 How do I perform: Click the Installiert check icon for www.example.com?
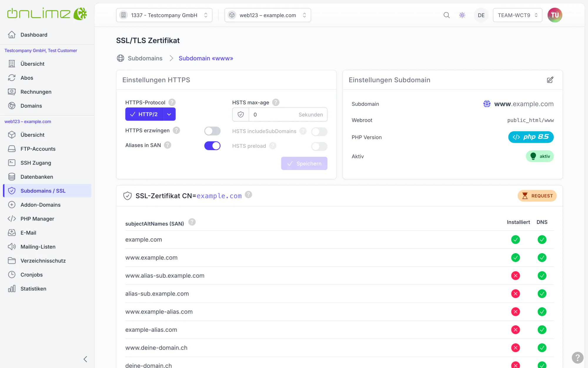(515, 258)
